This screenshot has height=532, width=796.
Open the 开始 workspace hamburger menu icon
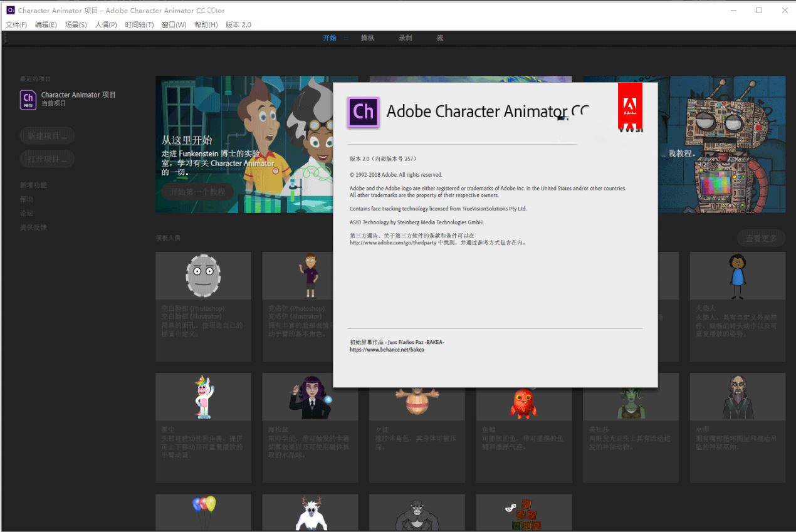click(346, 38)
